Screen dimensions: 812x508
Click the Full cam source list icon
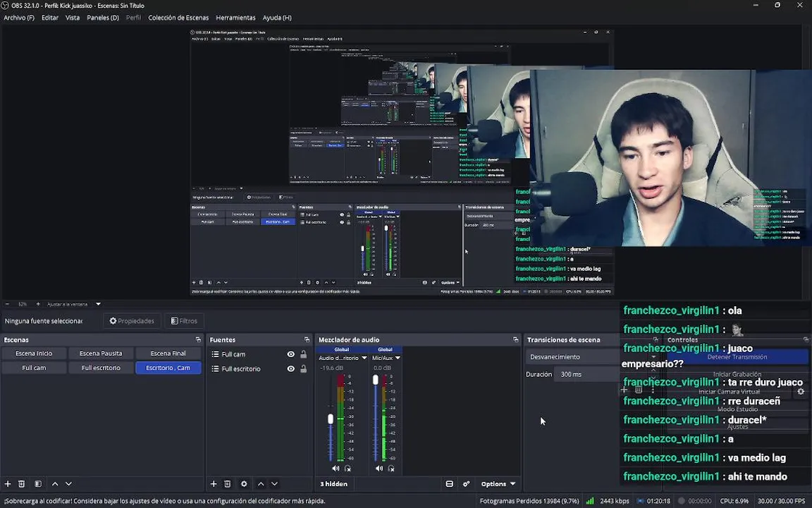click(215, 354)
